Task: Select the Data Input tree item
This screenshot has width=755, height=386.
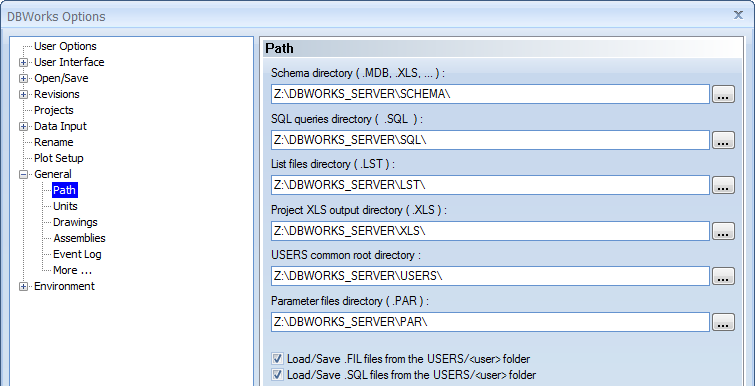Action: 60,126
